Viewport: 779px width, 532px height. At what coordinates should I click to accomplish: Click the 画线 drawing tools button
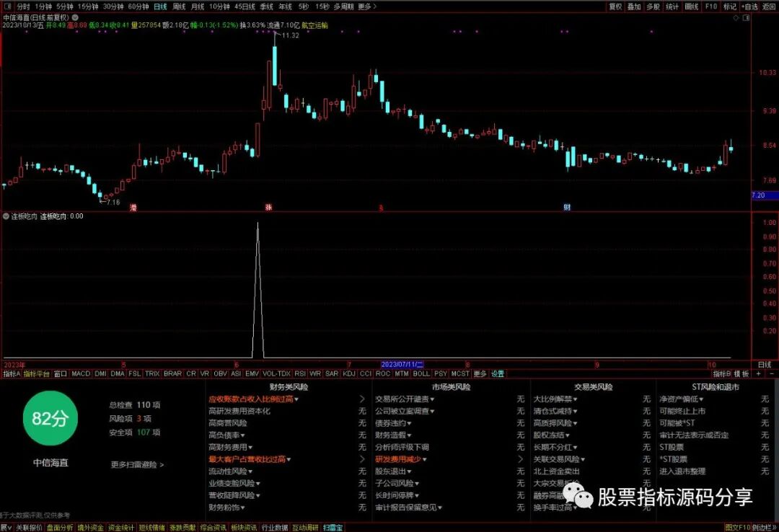692,6
